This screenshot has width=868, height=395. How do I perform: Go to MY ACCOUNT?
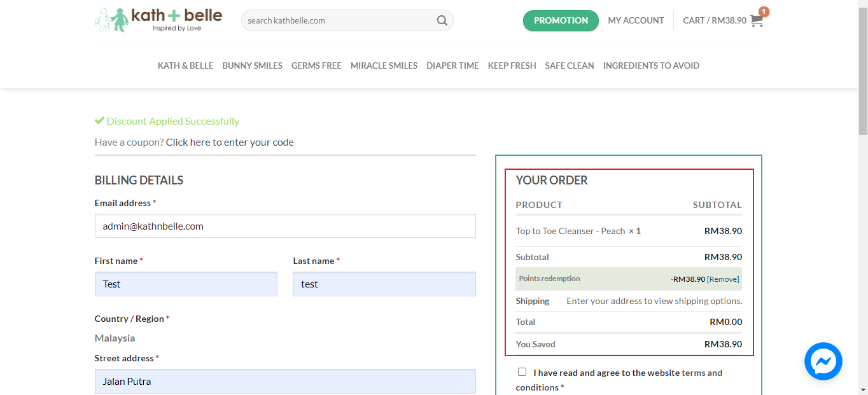pos(636,20)
